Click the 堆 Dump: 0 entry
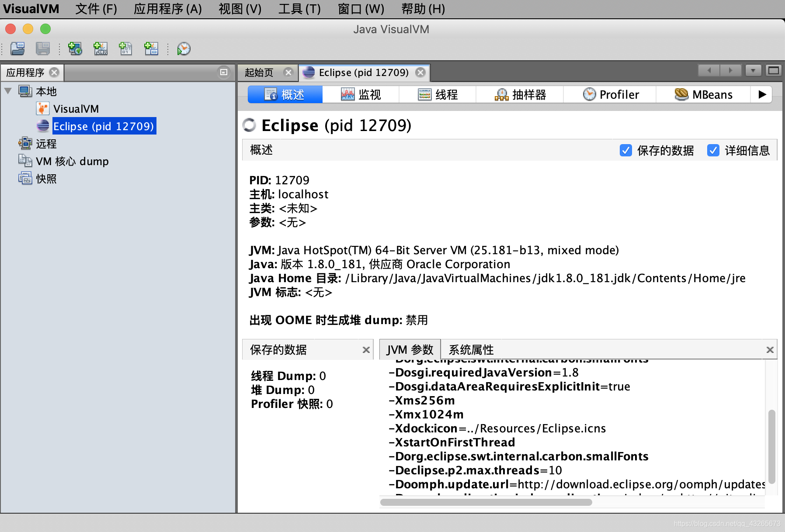Screen dimensions: 785x532 pos(283,390)
